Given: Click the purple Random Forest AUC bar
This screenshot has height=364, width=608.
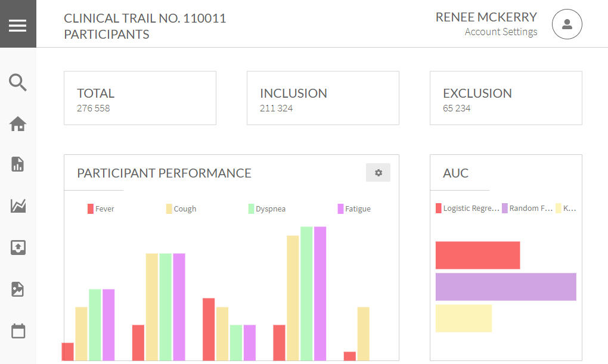Looking at the screenshot, I should pos(505,287).
